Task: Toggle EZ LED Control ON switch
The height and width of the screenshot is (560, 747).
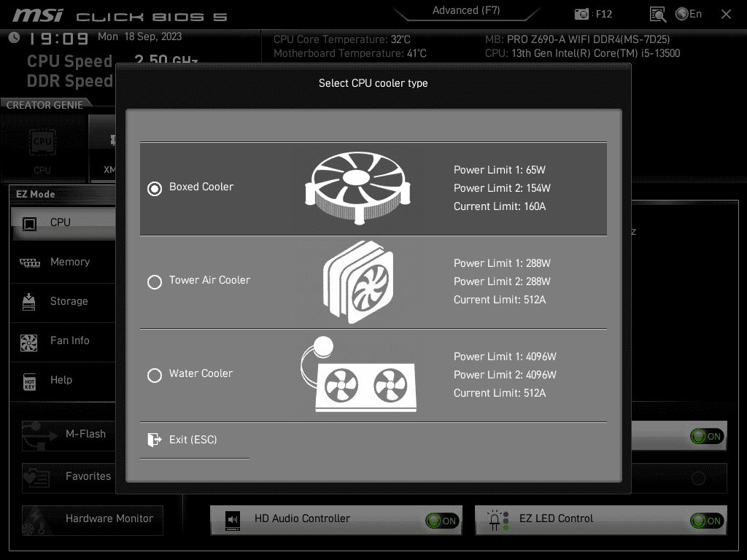Action: 707,521
